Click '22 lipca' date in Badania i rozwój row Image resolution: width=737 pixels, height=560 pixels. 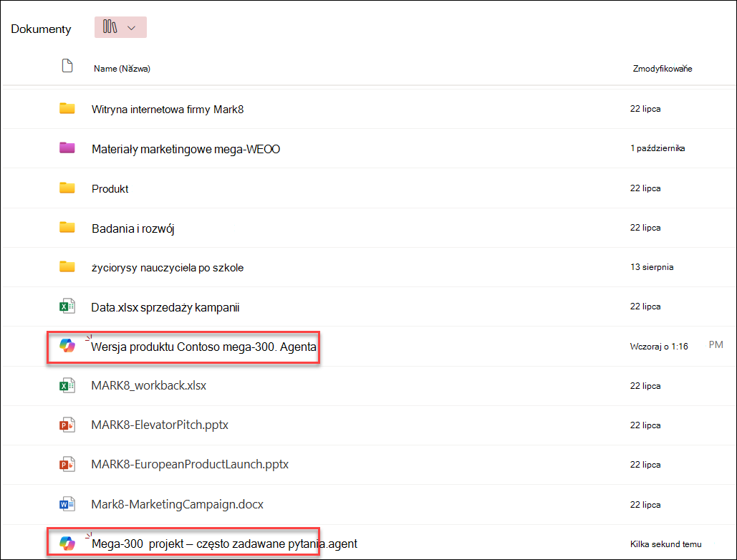pos(645,228)
